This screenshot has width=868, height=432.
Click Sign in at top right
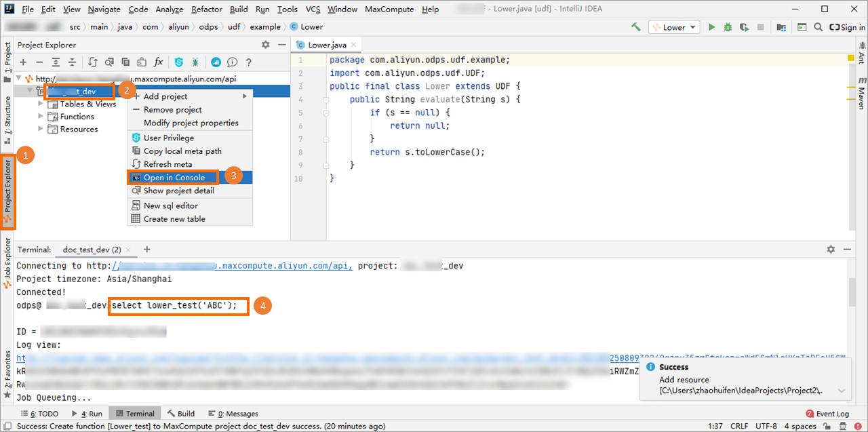tap(848, 27)
